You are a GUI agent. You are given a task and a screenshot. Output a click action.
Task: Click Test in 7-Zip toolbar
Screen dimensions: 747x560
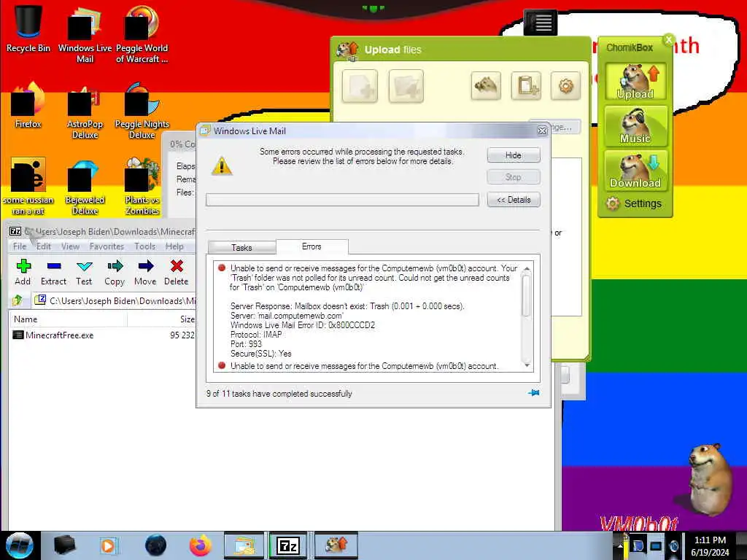click(84, 273)
